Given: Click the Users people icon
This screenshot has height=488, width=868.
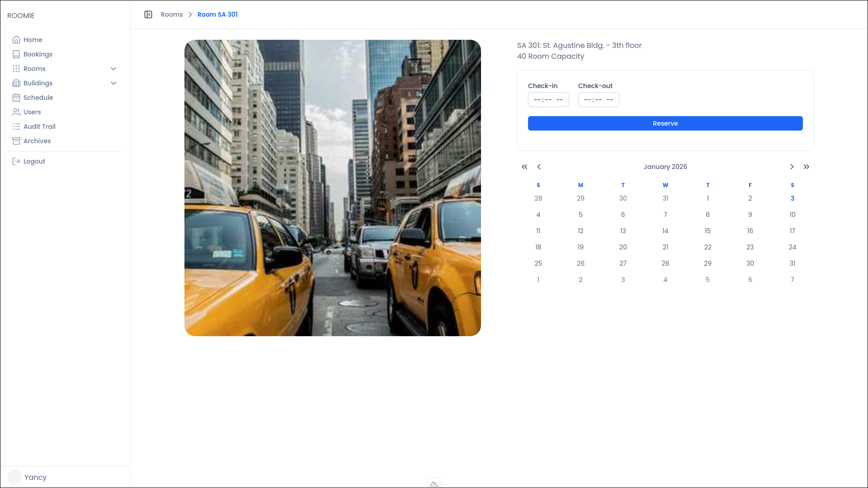Looking at the screenshot, I should [16, 112].
